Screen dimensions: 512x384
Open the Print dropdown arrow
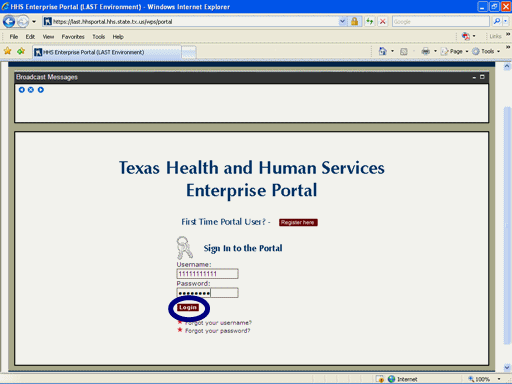coord(435,51)
